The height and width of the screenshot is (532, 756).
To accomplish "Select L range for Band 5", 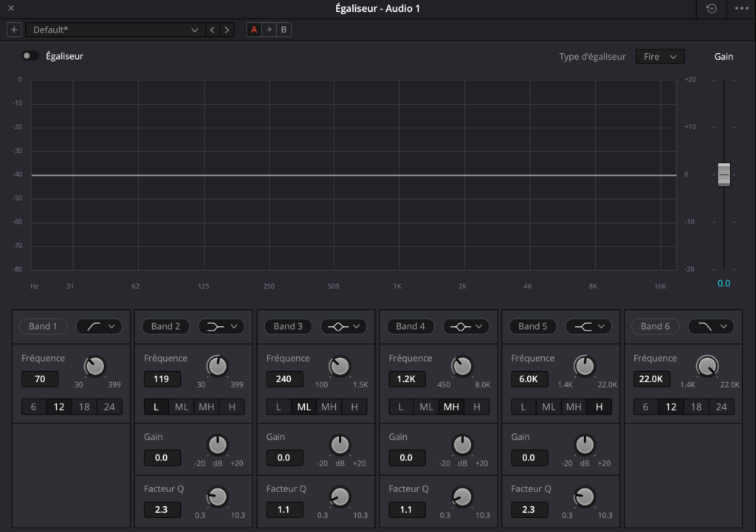I will pyautogui.click(x=523, y=407).
